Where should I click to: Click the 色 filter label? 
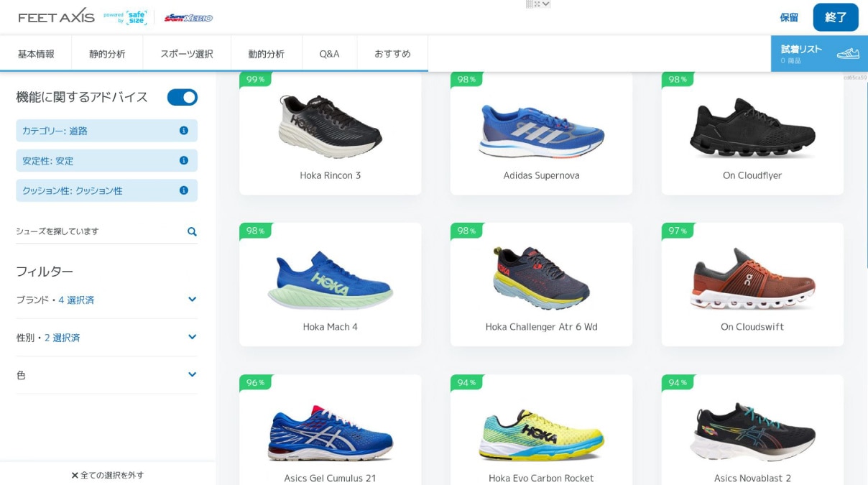coord(21,374)
